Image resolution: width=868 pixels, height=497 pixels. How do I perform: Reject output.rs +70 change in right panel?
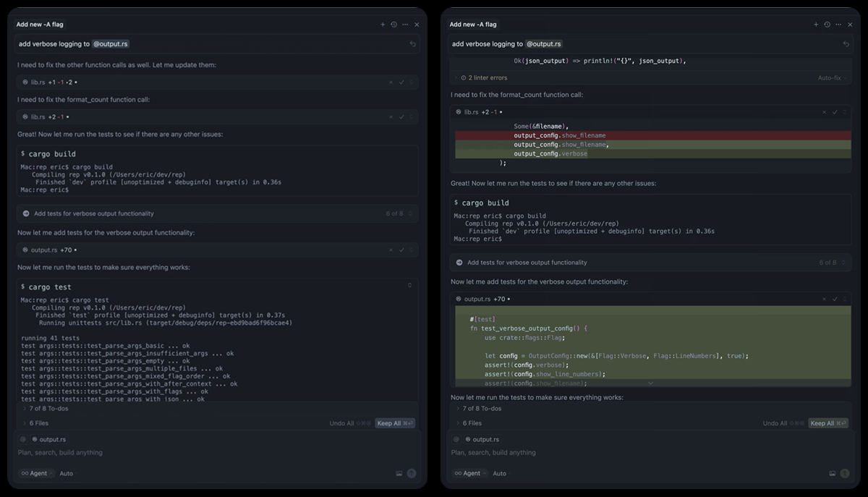[x=825, y=299]
